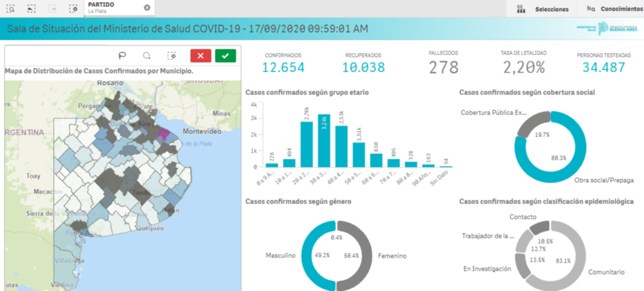Open the Conocimientos insights panel
The image size is (644, 291).
(x=614, y=9)
